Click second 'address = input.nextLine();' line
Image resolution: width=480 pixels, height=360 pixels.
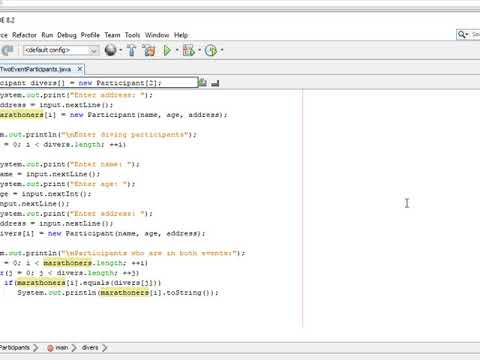tap(56, 223)
